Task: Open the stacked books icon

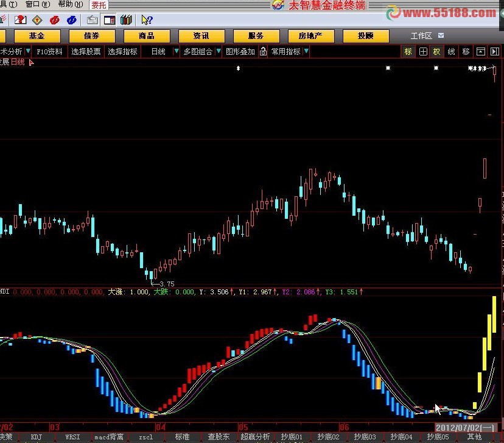Action: click(x=126, y=20)
